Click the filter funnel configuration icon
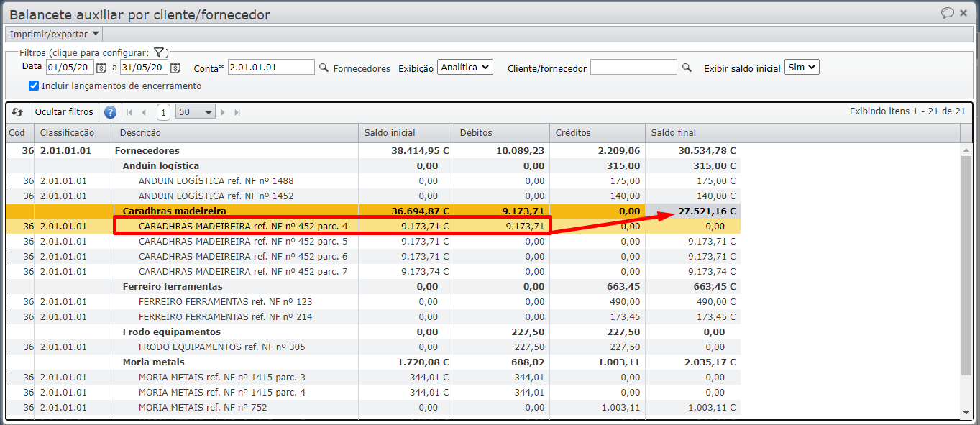 click(x=160, y=52)
